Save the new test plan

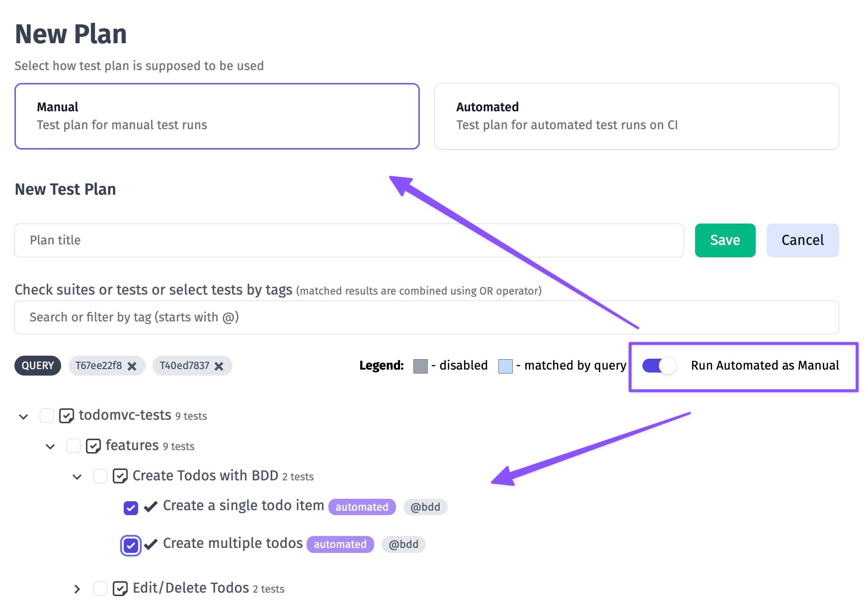coord(725,240)
